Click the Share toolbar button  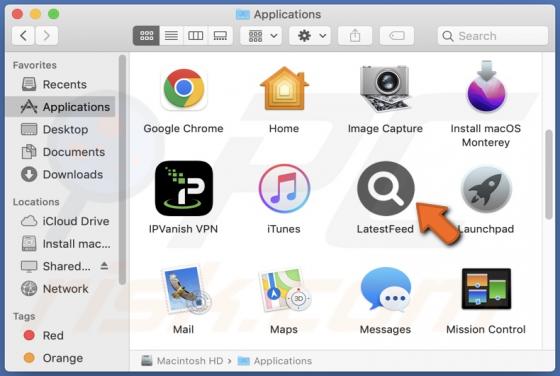[355, 36]
